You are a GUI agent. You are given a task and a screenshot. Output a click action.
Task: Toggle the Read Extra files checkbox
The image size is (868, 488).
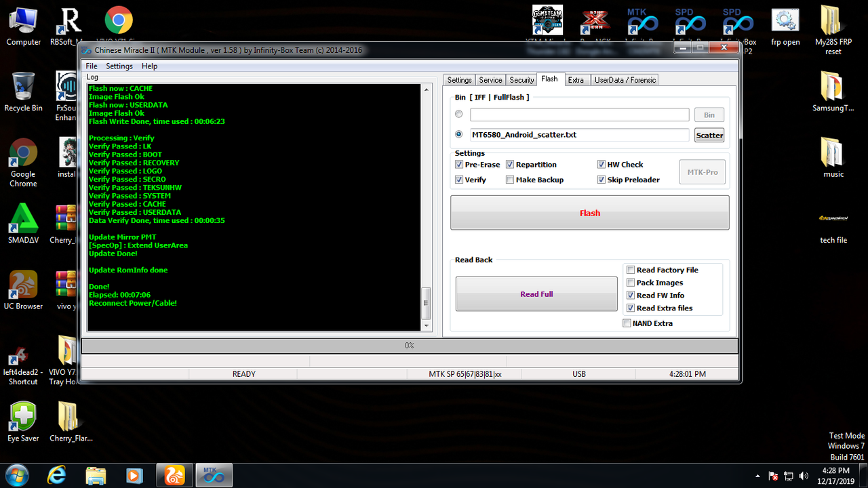click(631, 308)
